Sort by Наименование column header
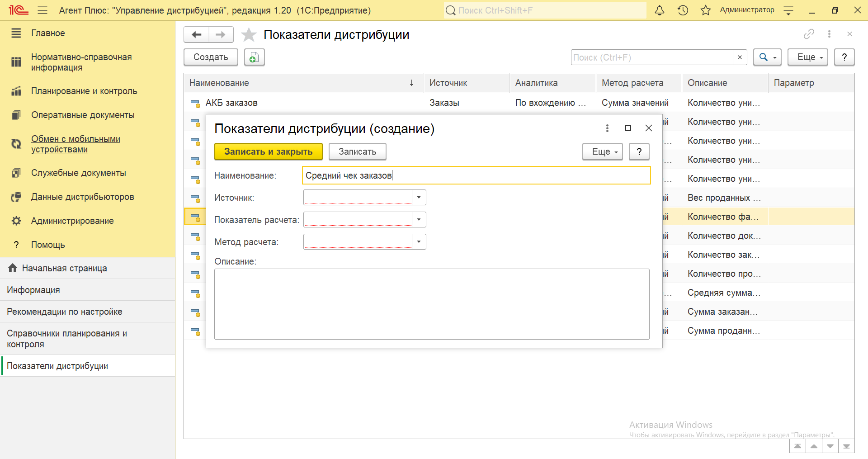Viewport: 868px width, 459px height. click(304, 83)
